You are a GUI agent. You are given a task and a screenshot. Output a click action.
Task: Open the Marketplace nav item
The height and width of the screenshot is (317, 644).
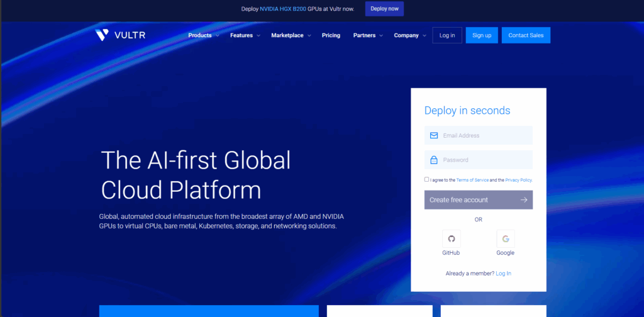(287, 35)
